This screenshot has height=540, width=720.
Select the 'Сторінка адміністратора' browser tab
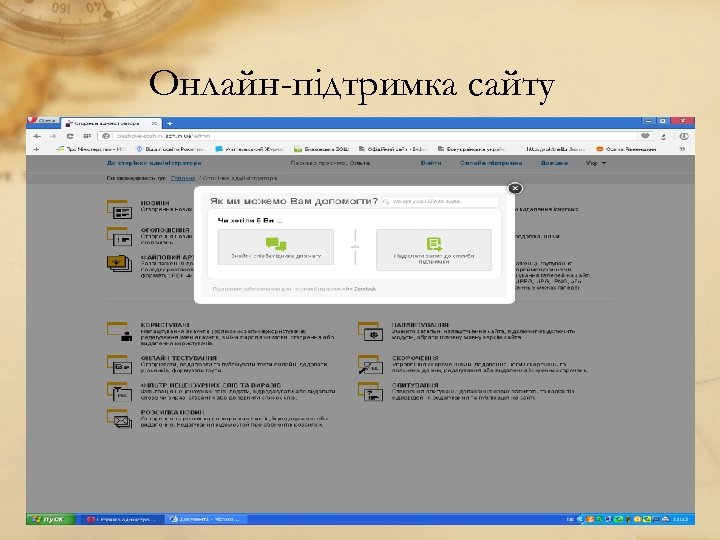coord(111,124)
